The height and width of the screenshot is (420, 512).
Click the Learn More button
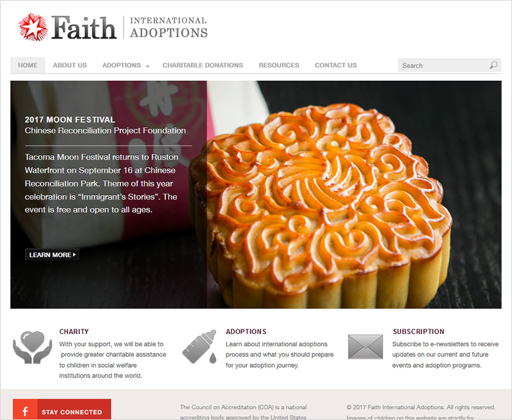[x=53, y=254]
